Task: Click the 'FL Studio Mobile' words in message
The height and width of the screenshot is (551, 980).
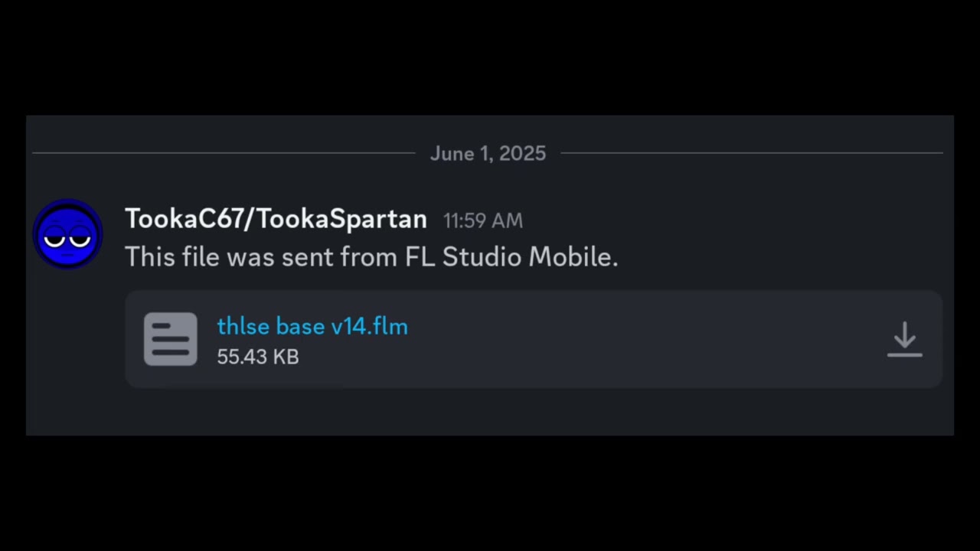Action: tap(511, 257)
